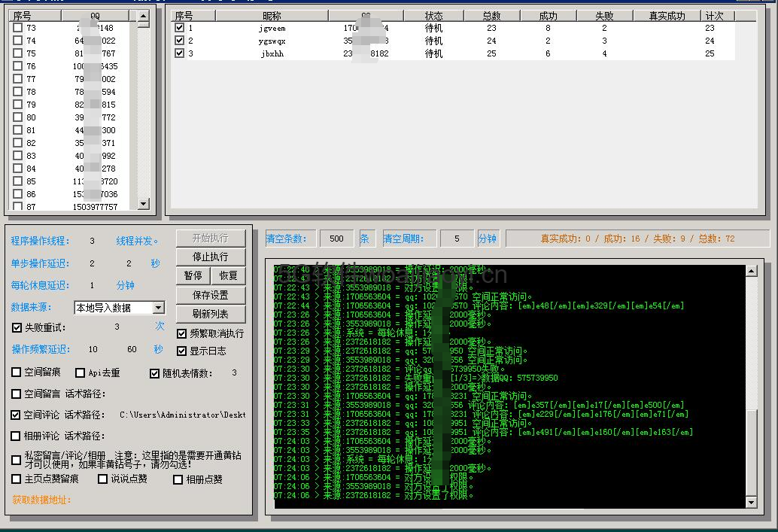Click log console scrollbar thumb
The width and height of the screenshot is (778, 532).
(x=751, y=452)
